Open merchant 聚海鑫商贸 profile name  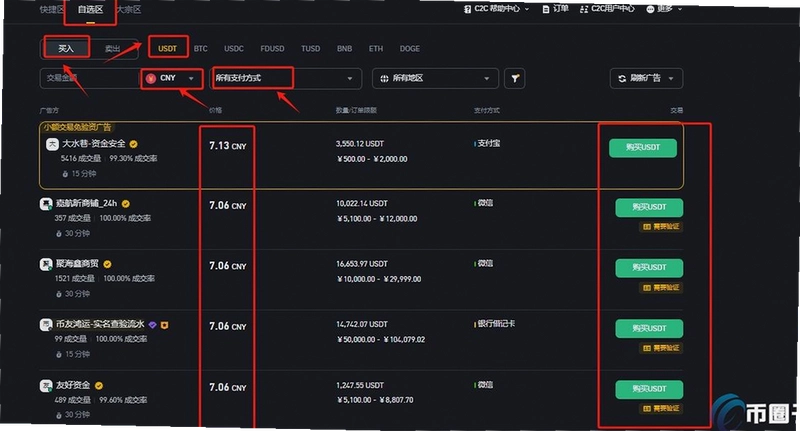click(x=77, y=264)
